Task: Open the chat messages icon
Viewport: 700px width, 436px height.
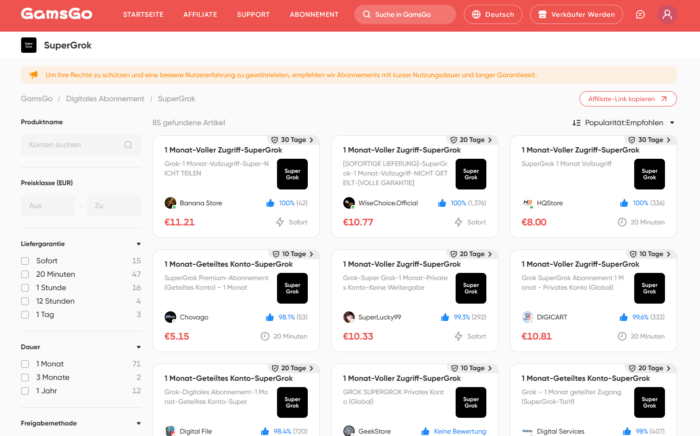Action: (640, 15)
